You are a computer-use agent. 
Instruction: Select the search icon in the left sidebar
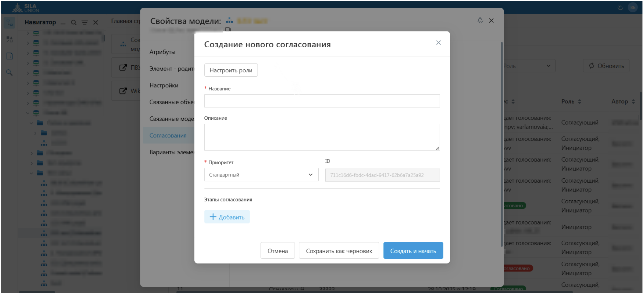[9, 73]
